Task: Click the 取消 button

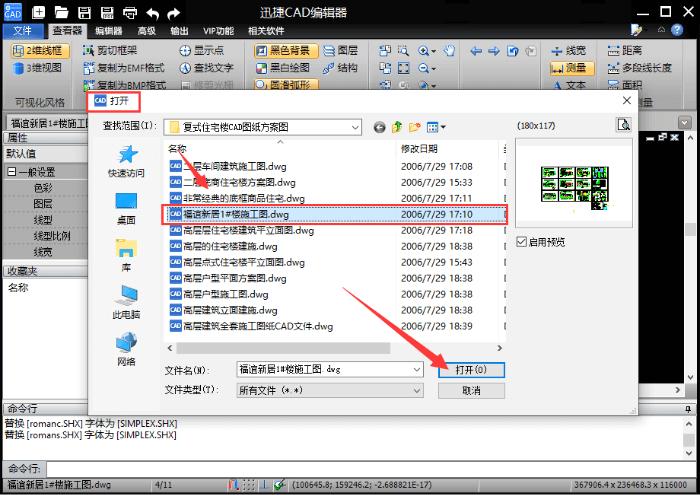Action: pos(471,391)
